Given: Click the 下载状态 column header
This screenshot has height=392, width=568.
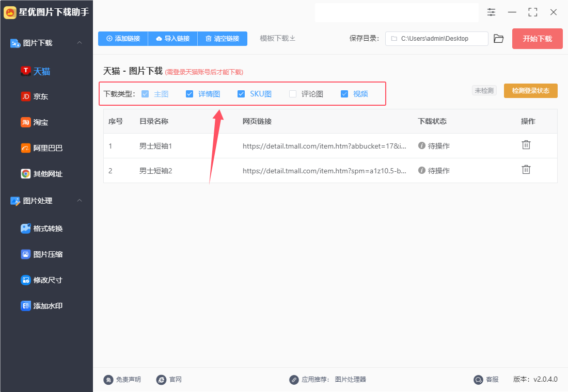Looking at the screenshot, I should pyautogui.click(x=432, y=121).
